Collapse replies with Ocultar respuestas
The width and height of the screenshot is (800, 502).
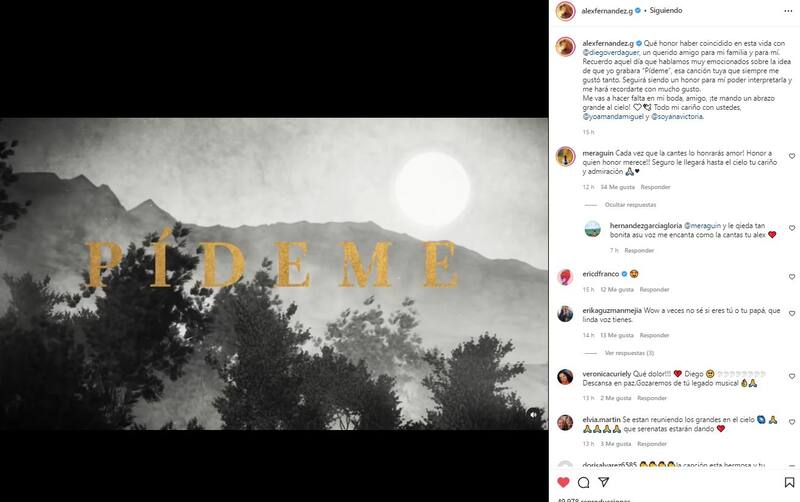629,203
